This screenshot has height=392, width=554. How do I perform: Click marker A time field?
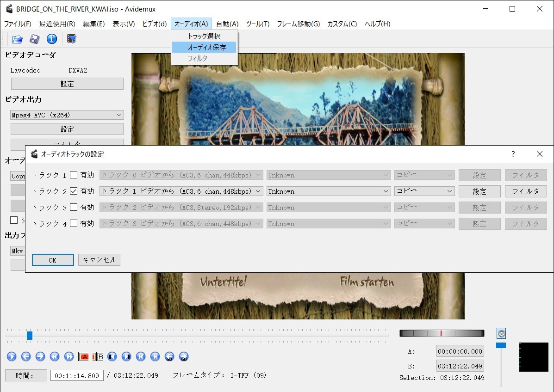[x=460, y=351]
